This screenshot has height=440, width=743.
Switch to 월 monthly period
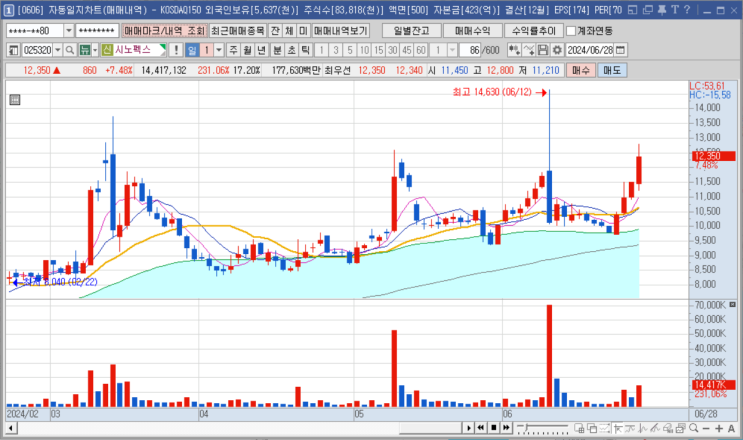pos(247,50)
